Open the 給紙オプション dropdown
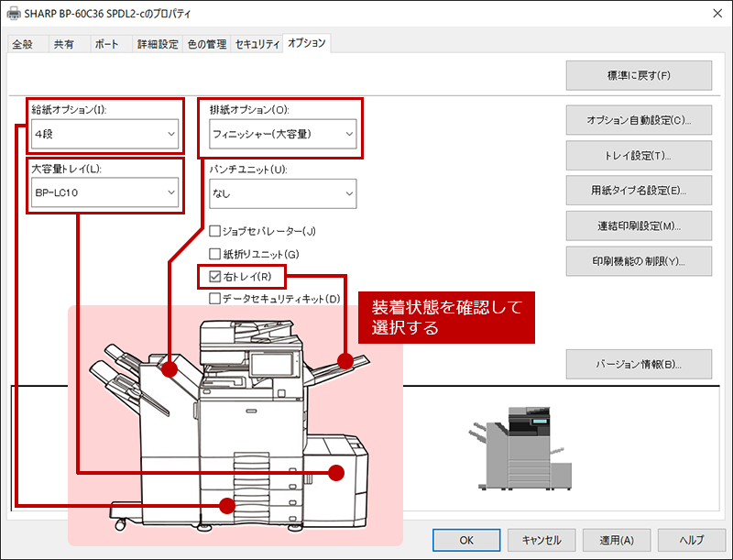 (104, 135)
